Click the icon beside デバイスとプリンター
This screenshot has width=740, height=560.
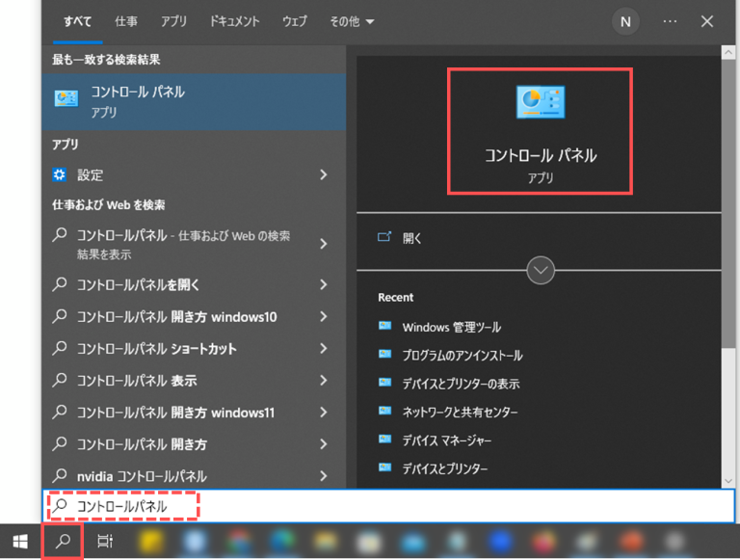pos(385,467)
